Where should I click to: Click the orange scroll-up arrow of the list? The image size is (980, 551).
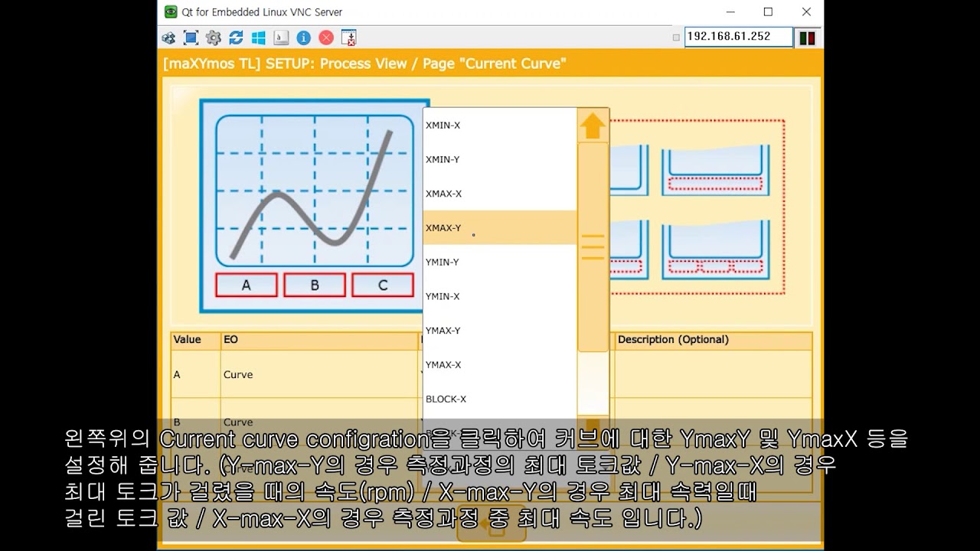tap(593, 126)
